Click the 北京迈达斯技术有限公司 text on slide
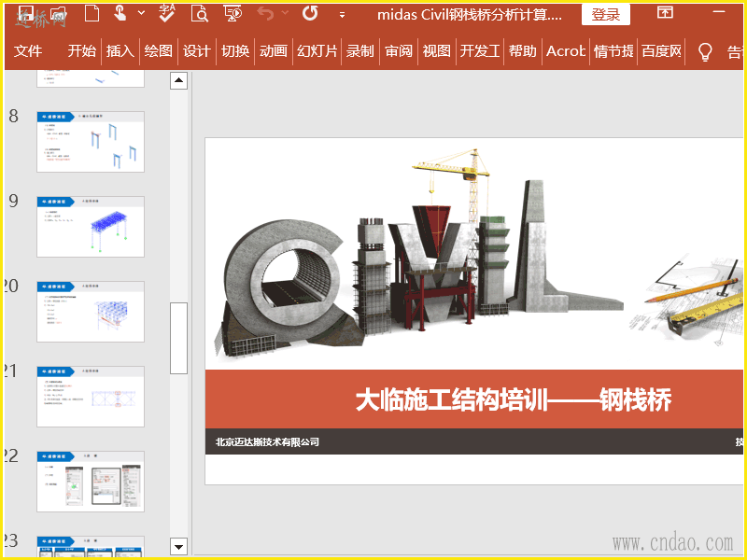747x560 pixels. click(267, 441)
